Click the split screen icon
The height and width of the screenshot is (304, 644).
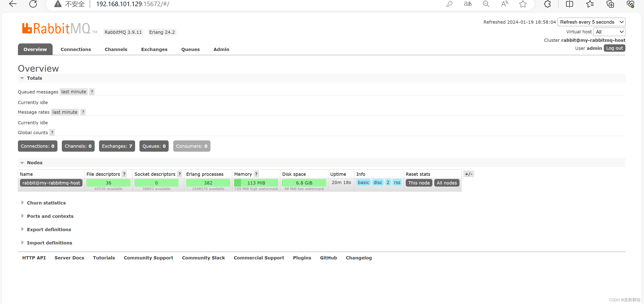pyautogui.click(x=569, y=4)
